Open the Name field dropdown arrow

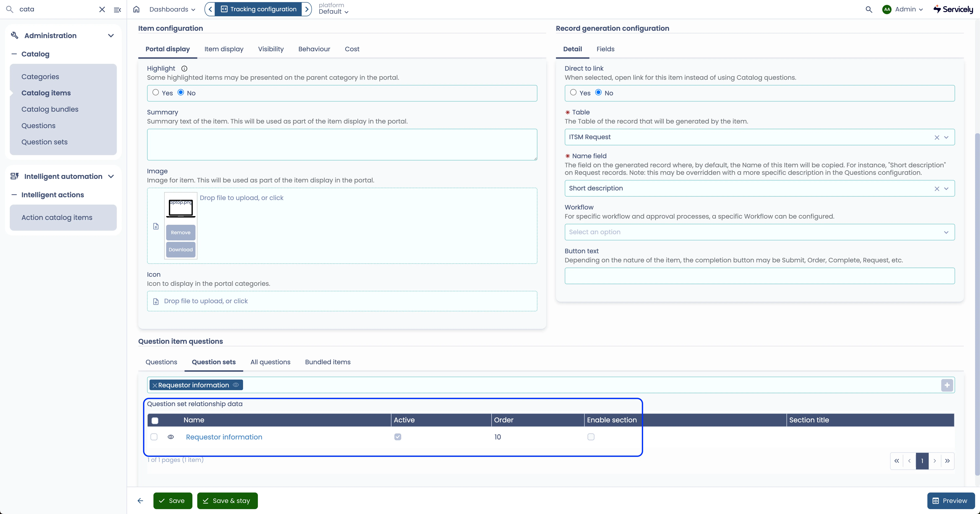(x=946, y=189)
